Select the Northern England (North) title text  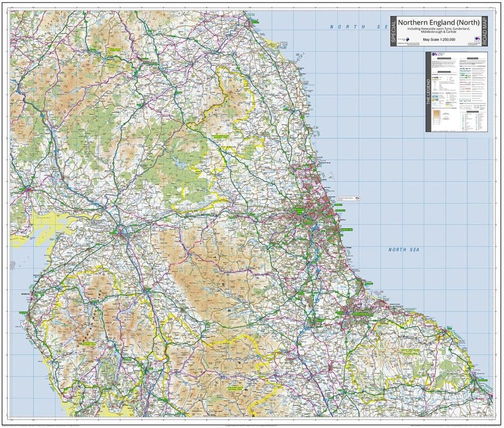pos(439,23)
